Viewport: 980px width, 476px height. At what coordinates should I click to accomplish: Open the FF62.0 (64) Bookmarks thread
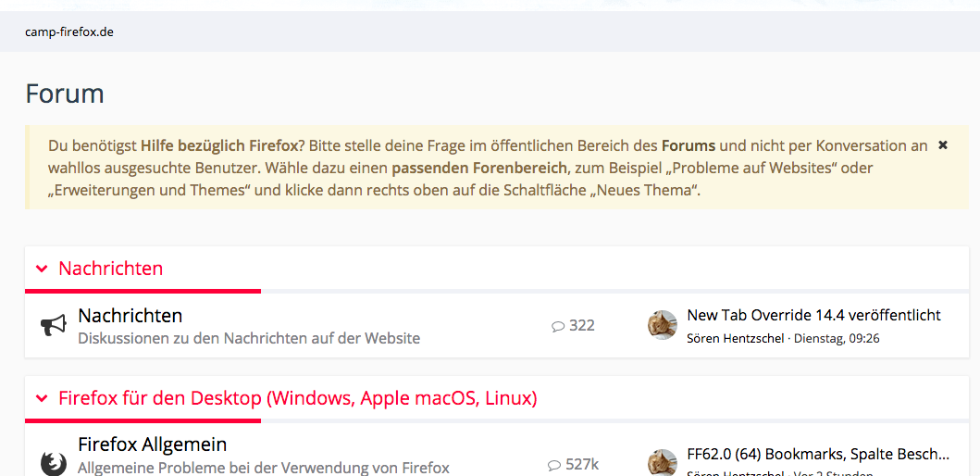click(818, 454)
